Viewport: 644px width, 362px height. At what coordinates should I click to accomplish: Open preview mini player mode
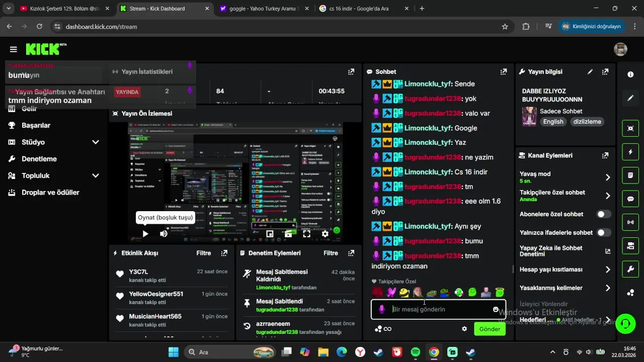tap(270, 234)
